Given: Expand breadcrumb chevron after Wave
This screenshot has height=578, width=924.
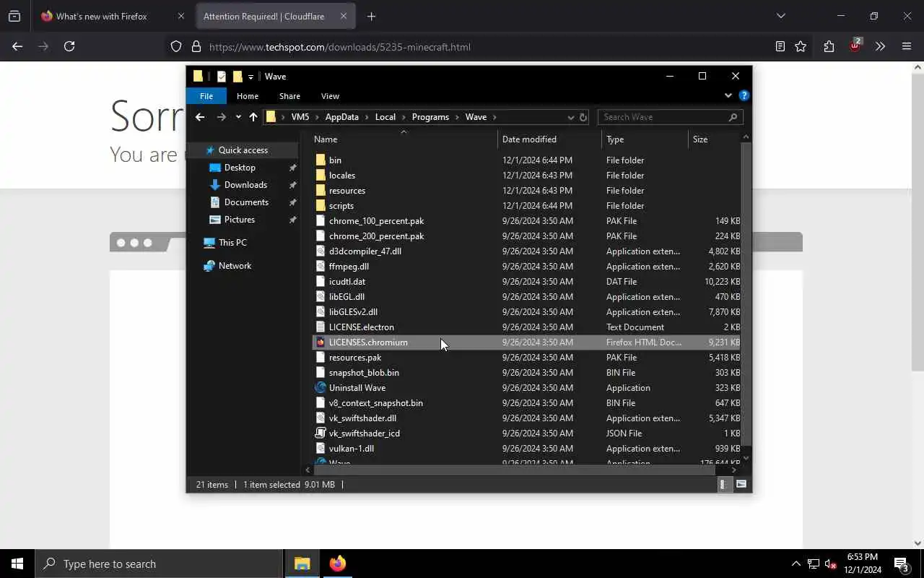Looking at the screenshot, I should (494, 117).
